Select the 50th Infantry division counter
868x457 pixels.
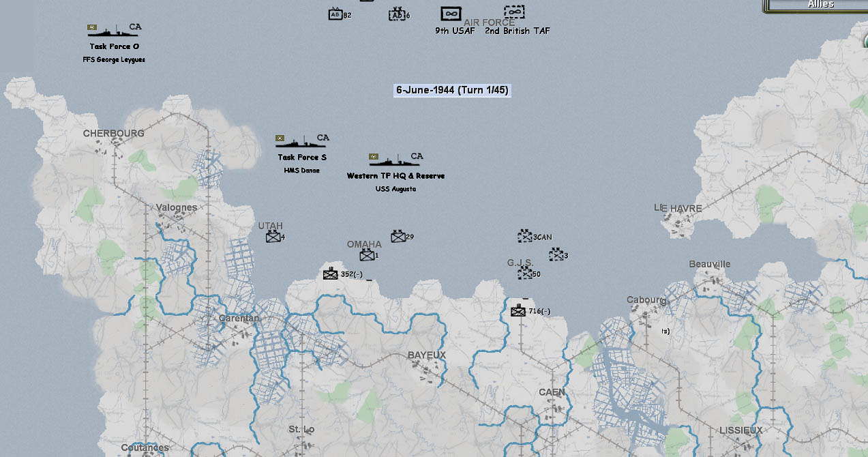(x=524, y=274)
